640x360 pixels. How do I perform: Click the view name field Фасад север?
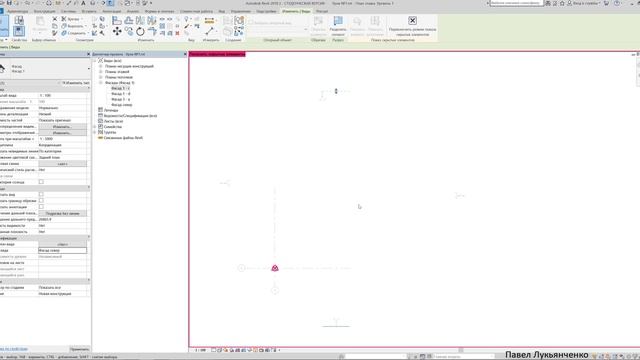(62, 251)
